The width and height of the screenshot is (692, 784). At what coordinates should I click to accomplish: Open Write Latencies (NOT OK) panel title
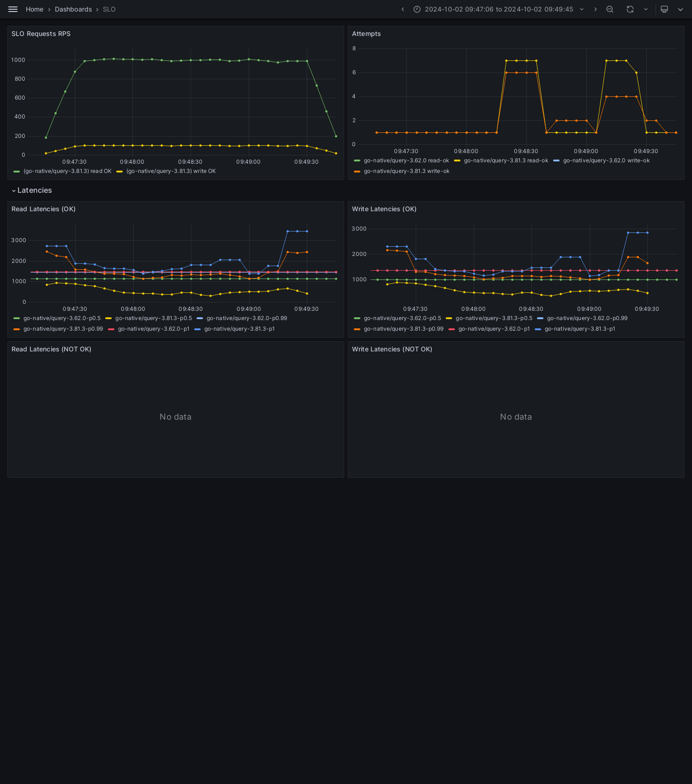[392, 349]
